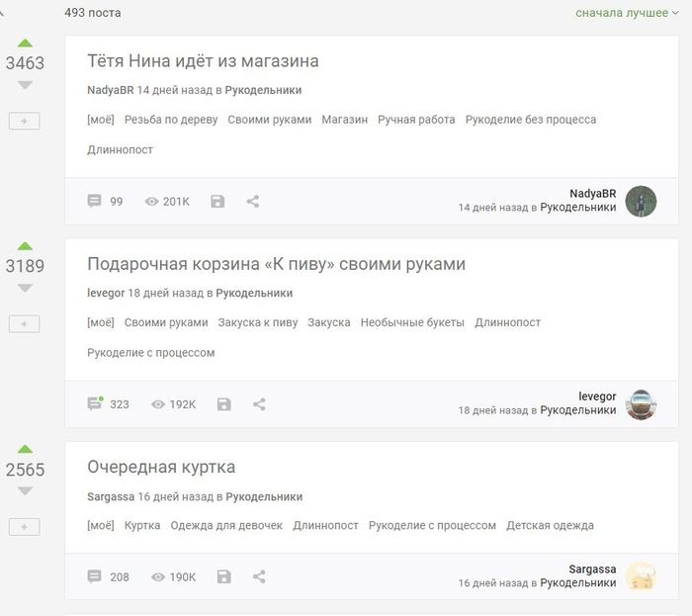Image resolution: width=692 pixels, height=616 pixels.
Task: Toggle the plus button under rating 3189
Action: [x=25, y=323]
